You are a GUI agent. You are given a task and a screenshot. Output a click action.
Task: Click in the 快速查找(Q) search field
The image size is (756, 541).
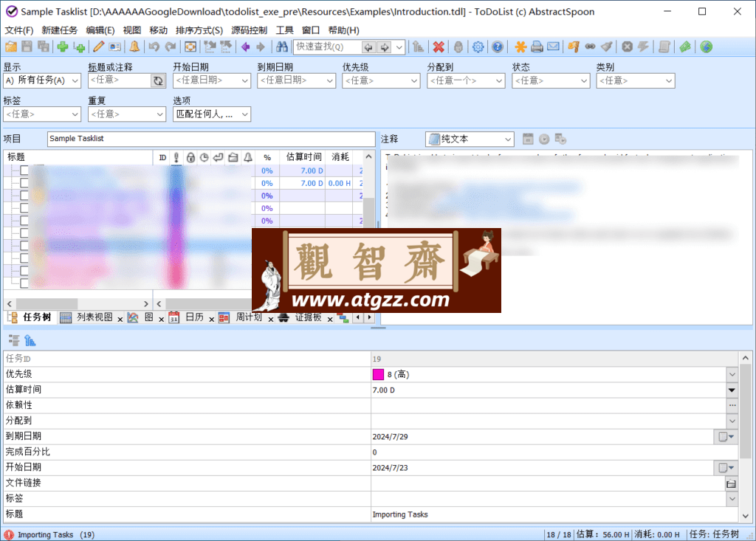coord(326,46)
